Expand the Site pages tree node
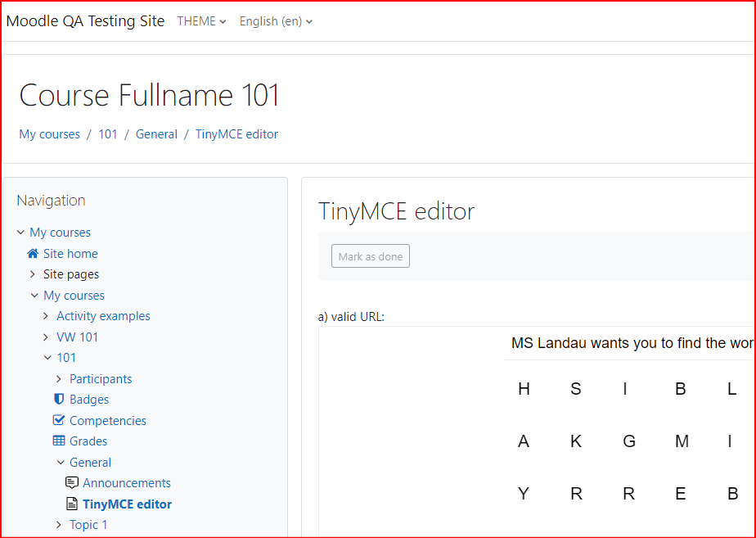This screenshot has height=538, width=756. tap(32, 274)
